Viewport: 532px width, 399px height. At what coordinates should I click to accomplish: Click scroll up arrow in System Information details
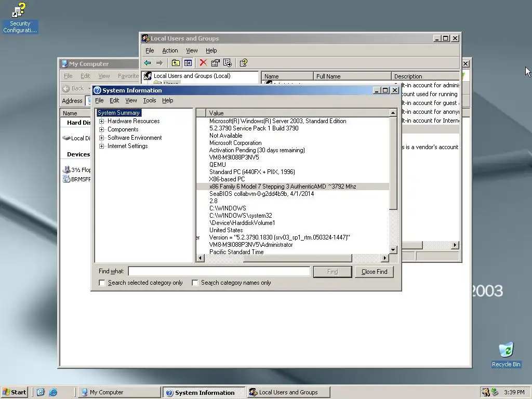tap(393, 113)
